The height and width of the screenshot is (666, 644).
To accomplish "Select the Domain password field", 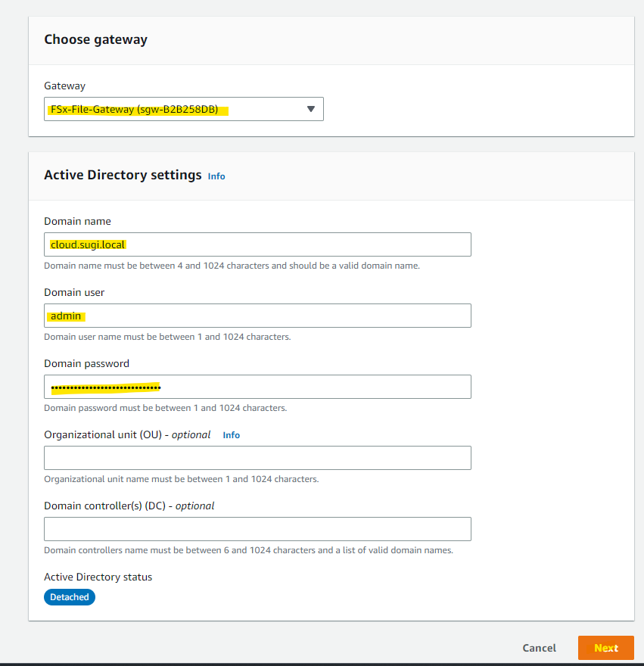I will tap(257, 386).
